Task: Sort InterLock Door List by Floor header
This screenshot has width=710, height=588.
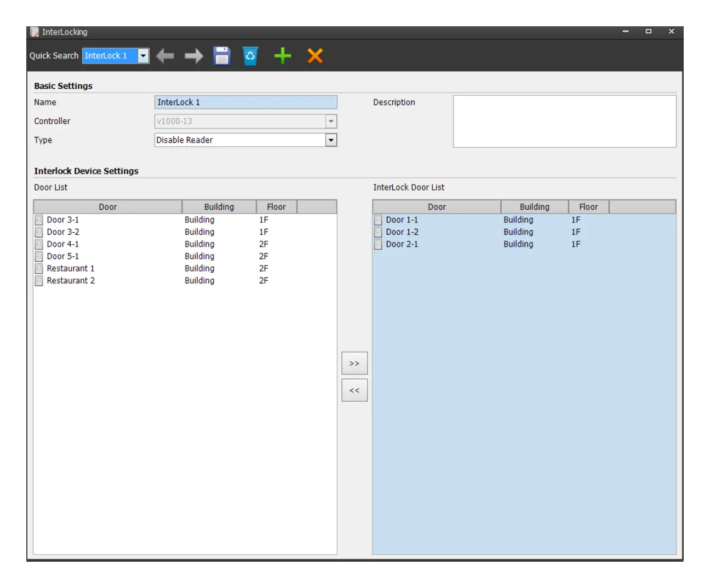Action: click(x=588, y=207)
